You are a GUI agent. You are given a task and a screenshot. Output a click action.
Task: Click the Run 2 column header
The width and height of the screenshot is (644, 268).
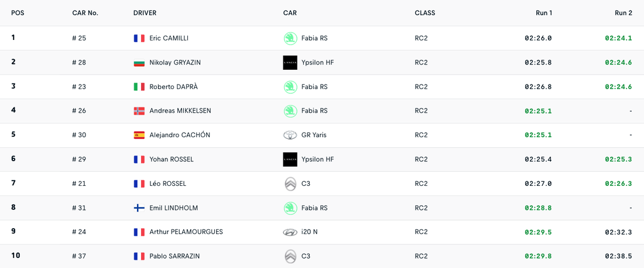[x=623, y=13]
